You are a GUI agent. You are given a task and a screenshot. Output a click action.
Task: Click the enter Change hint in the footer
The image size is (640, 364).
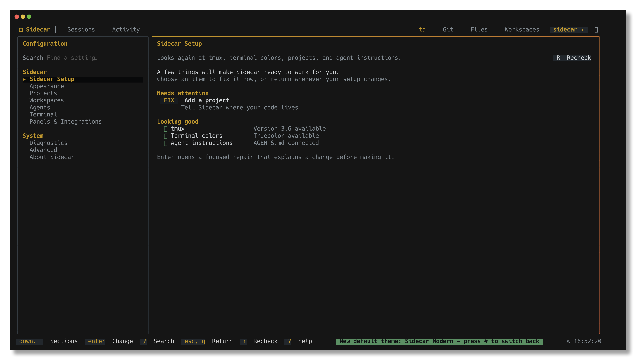point(109,341)
